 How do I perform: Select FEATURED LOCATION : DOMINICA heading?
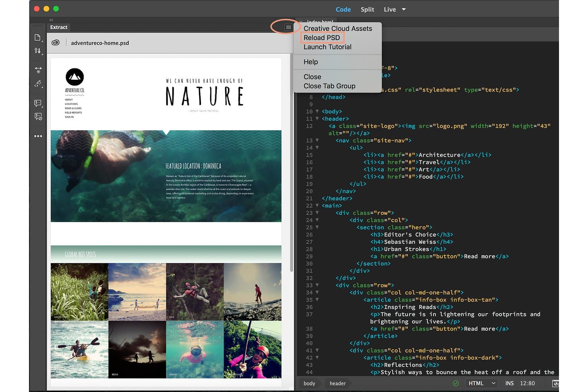tap(193, 166)
